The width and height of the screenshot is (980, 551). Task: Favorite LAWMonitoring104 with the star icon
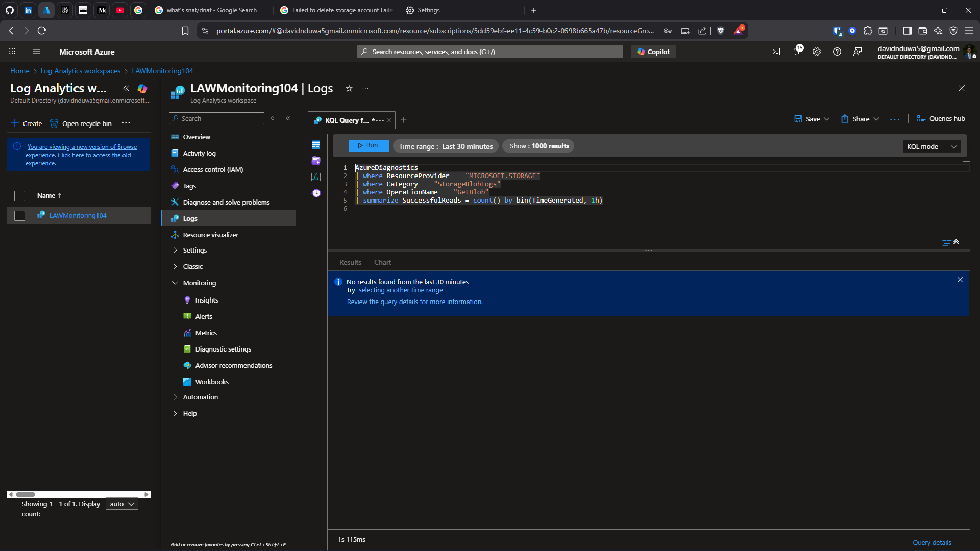349,88
